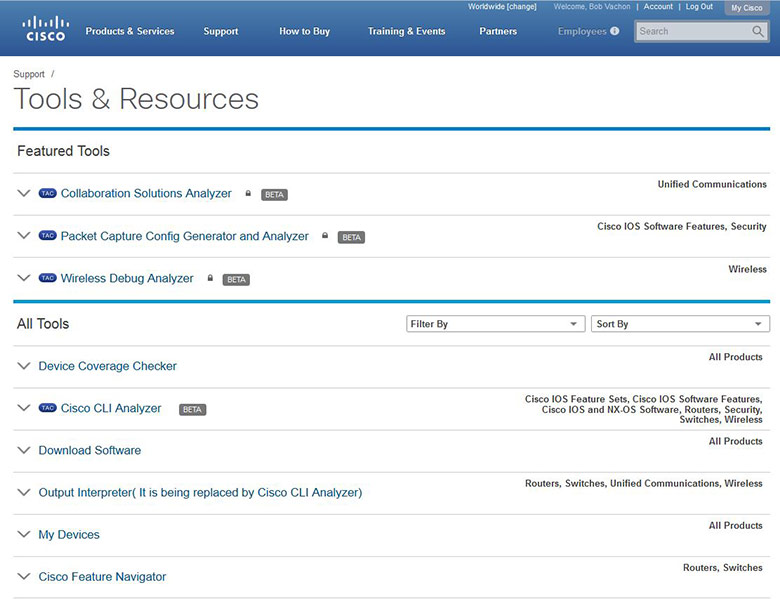The height and width of the screenshot is (599, 780).
Task: Click lock icon beside Packet Capture Config Generator
Action: point(325,237)
